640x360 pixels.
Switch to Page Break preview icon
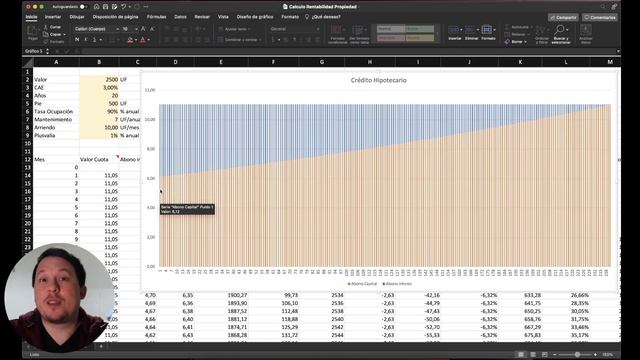click(x=544, y=355)
